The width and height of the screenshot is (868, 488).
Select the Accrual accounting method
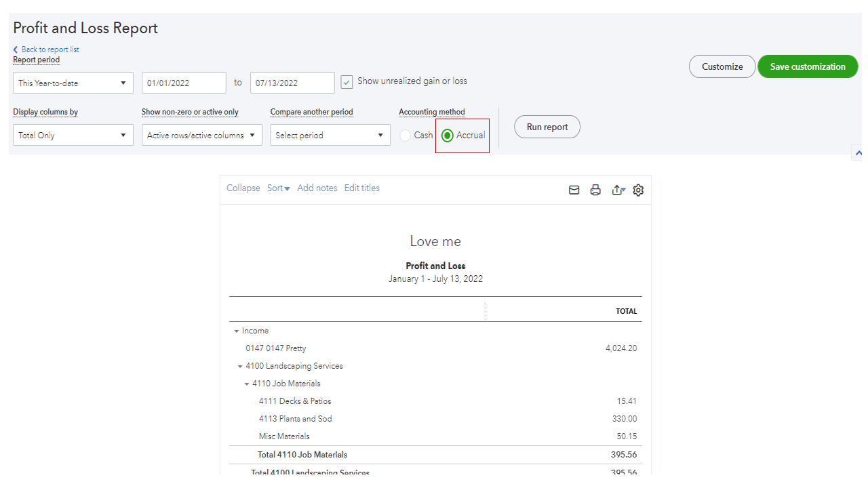[448, 136]
